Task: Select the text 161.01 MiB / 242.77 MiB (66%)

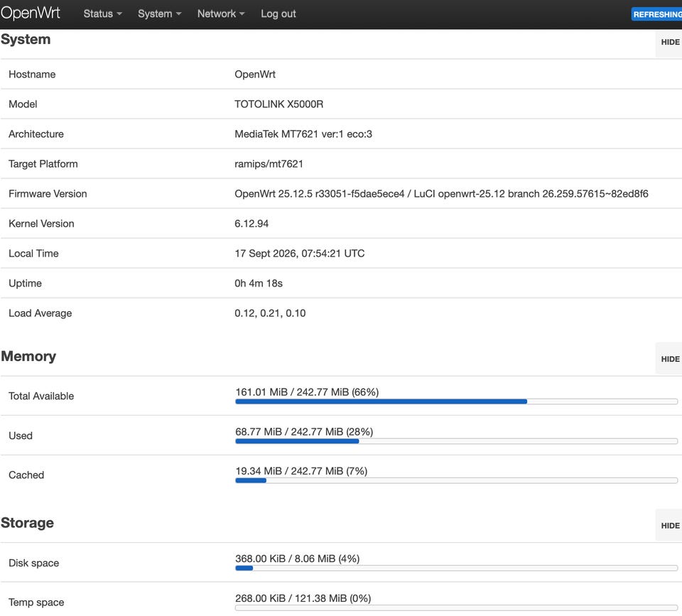Action: 307,392
